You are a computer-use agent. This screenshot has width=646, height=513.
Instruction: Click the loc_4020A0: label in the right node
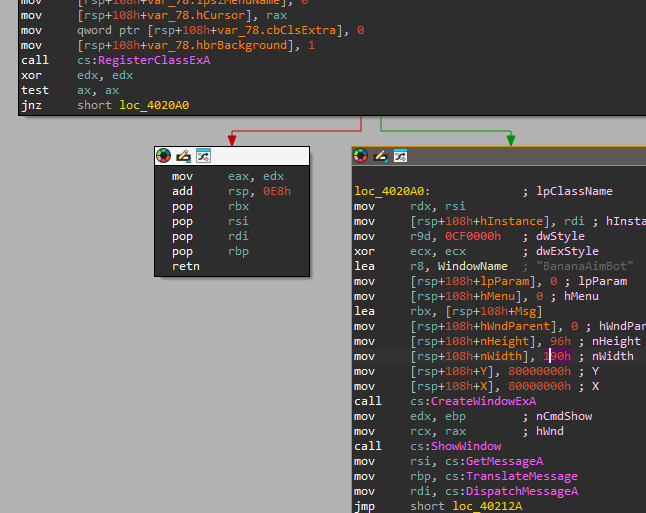392,191
